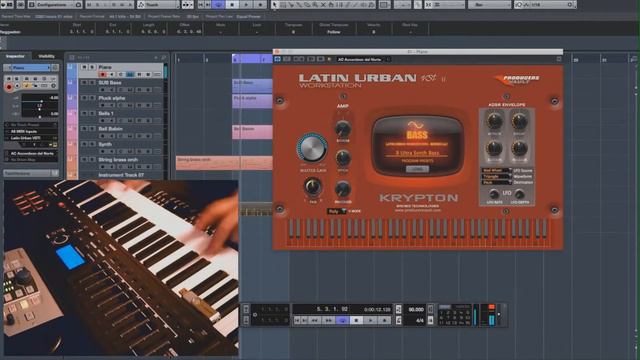Image resolution: width=640 pixels, height=360 pixels.
Task: Click the bottom-right ADSR Envelope knob
Action: pos(519,148)
